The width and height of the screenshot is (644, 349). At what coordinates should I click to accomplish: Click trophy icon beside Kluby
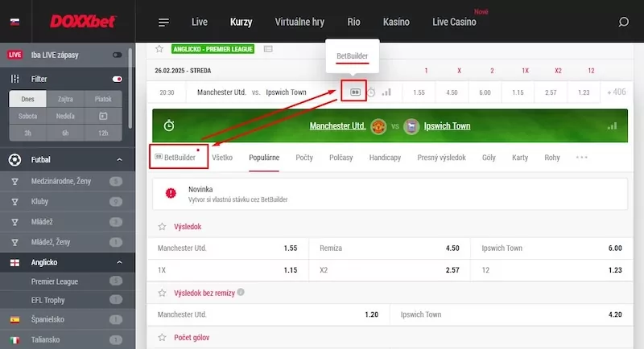pos(14,201)
